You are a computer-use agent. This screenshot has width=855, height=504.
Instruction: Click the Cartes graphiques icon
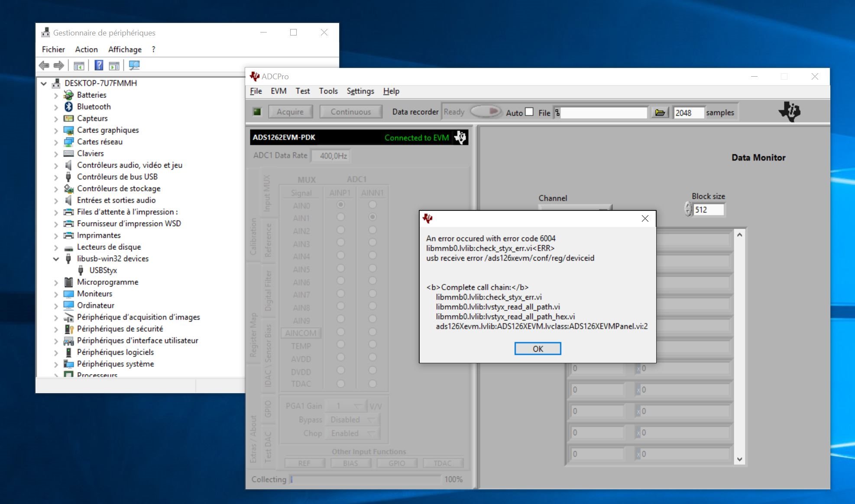pos(68,130)
